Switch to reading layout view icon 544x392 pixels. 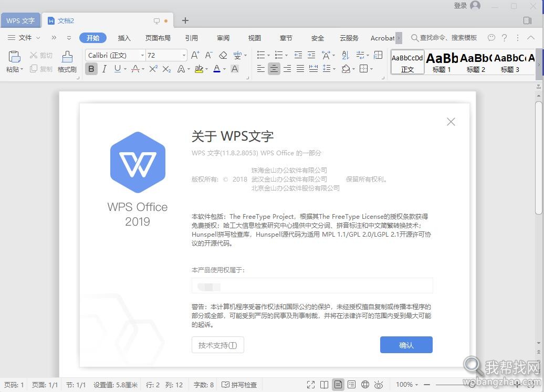coord(325,385)
